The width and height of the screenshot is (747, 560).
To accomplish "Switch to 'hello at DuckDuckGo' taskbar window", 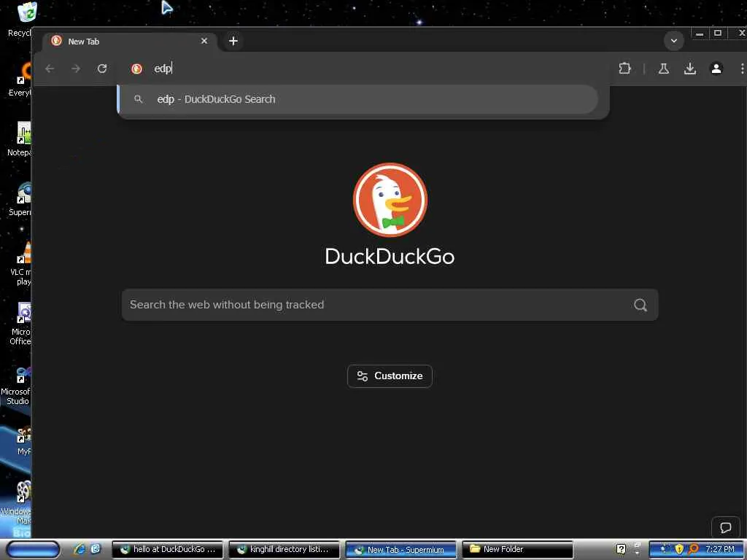I will [x=167, y=549].
